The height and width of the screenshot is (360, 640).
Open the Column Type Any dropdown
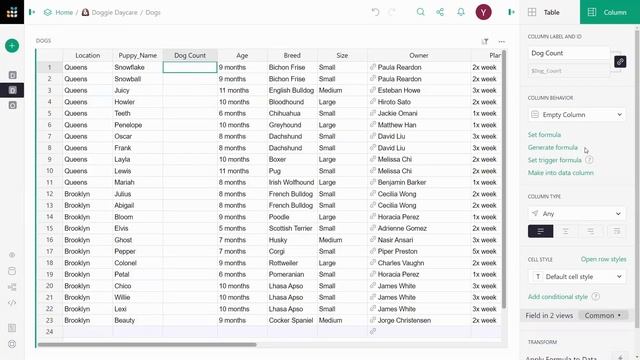(x=576, y=213)
